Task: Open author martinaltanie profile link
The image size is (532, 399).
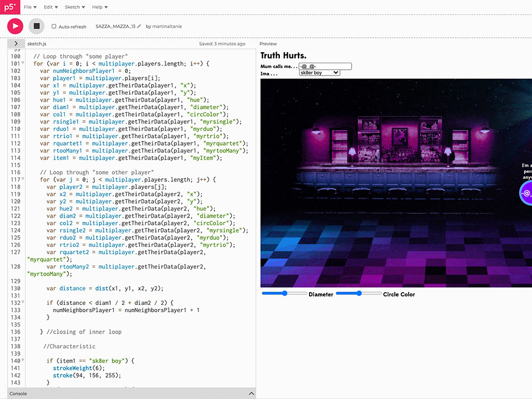Action: point(167,26)
